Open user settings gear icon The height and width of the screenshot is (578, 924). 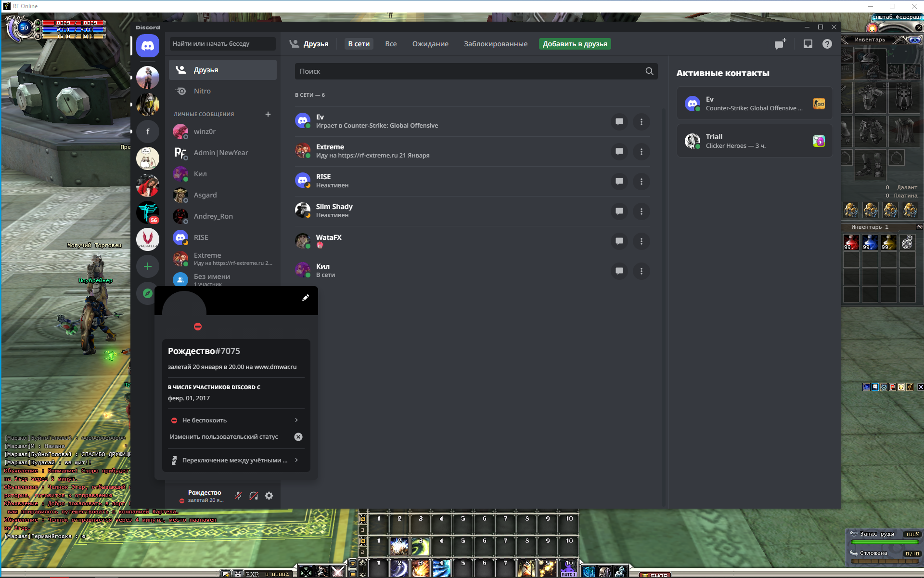pyautogui.click(x=269, y=496)
